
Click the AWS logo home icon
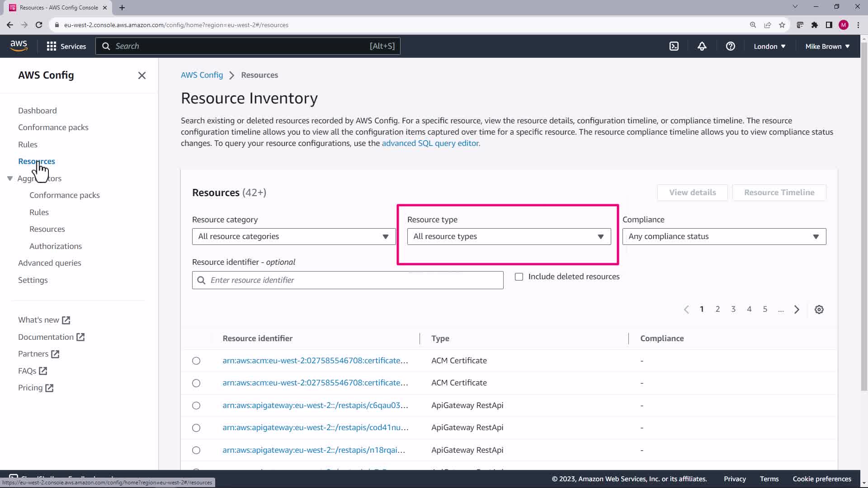[x=19, y=46]
